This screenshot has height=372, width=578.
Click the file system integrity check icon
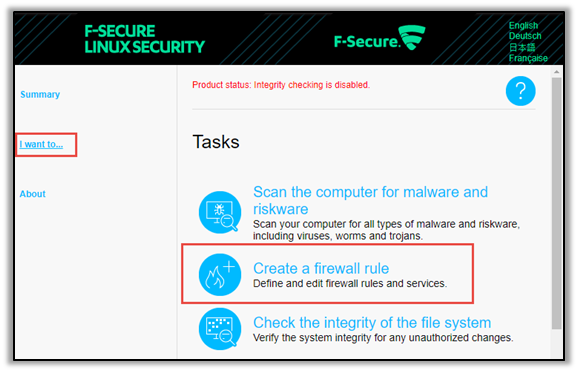point(220,329)
